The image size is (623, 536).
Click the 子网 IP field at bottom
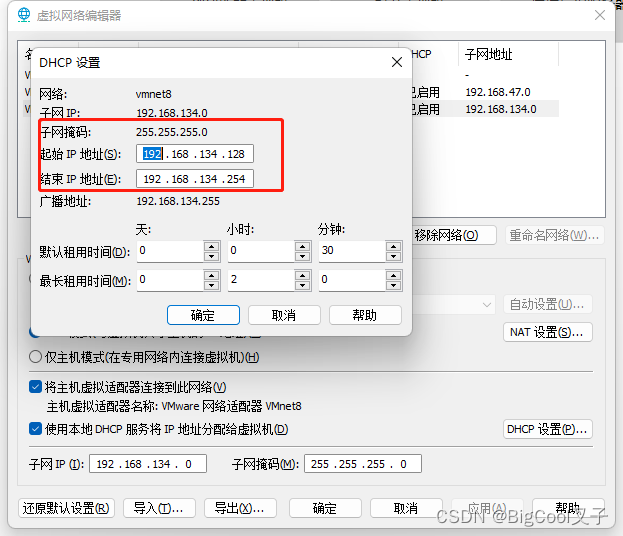point(148,464)
